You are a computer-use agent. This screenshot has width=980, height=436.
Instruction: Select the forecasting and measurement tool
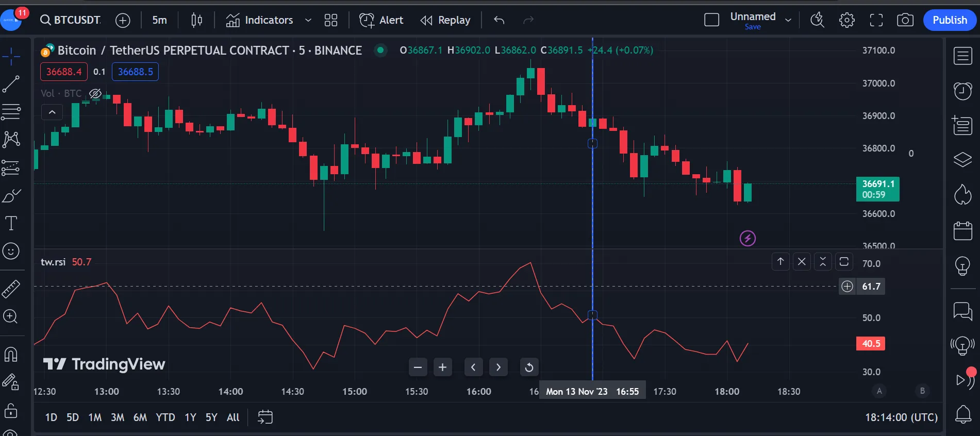click(11, 167)
